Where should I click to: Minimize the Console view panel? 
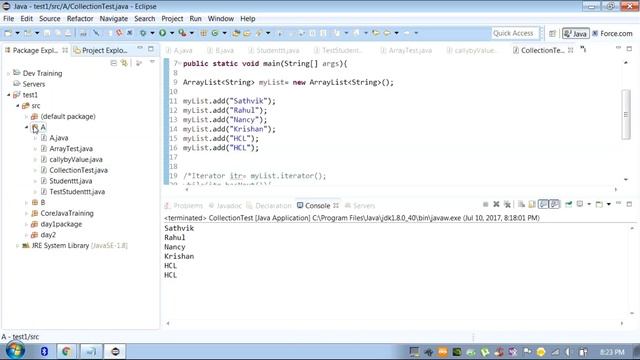[x=618, y=204]
